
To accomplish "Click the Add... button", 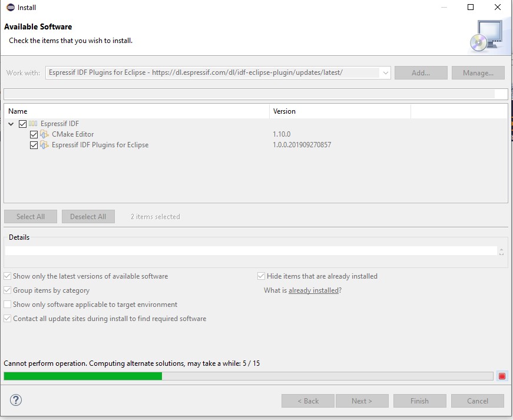I will coord(421,72).
